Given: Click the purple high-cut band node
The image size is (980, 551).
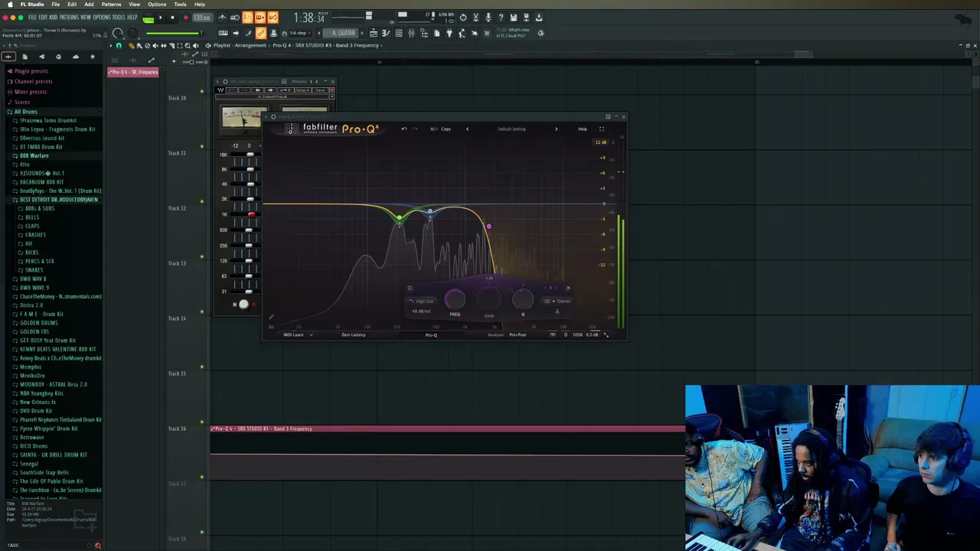Looking at the screenshot, I should pyautogui.click(x=488, y=226).
